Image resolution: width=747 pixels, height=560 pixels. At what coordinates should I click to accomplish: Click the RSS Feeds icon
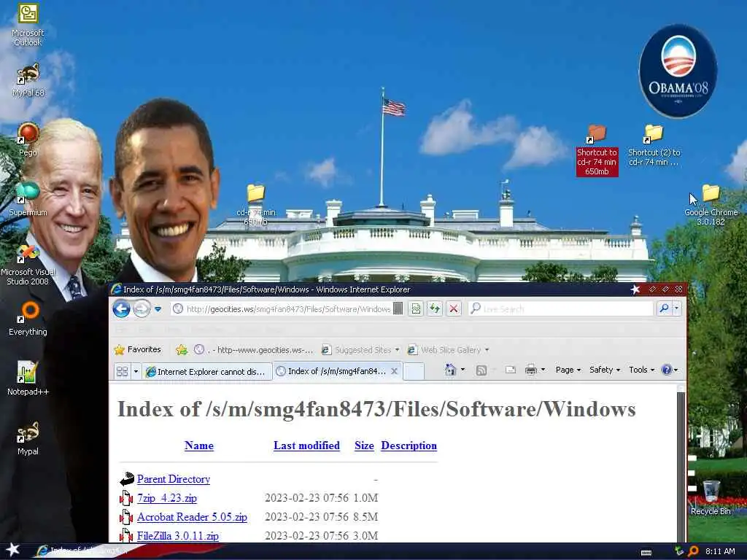tap(481, 370)
